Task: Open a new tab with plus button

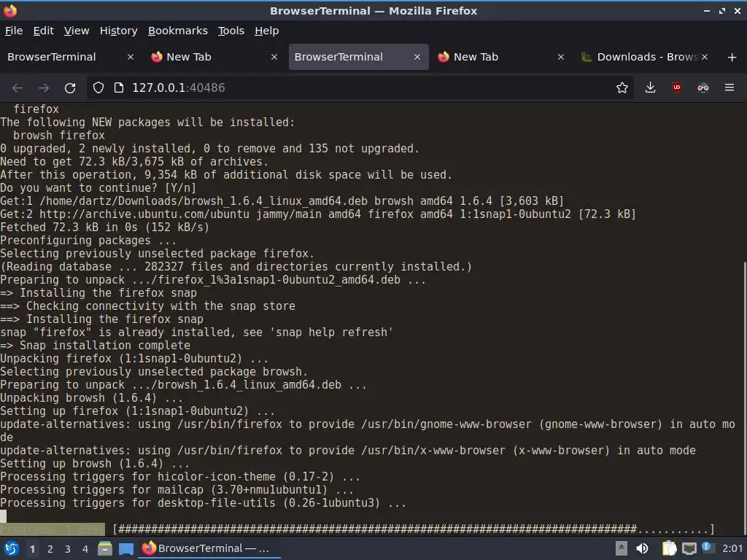Action: click(x=732, y=57)
